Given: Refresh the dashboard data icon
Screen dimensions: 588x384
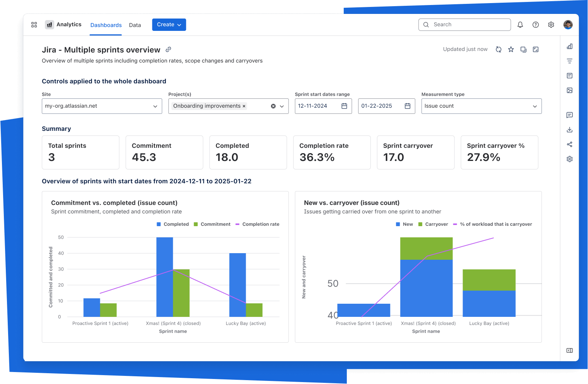Looking at the screenshot, I should (x=498, y=49).
